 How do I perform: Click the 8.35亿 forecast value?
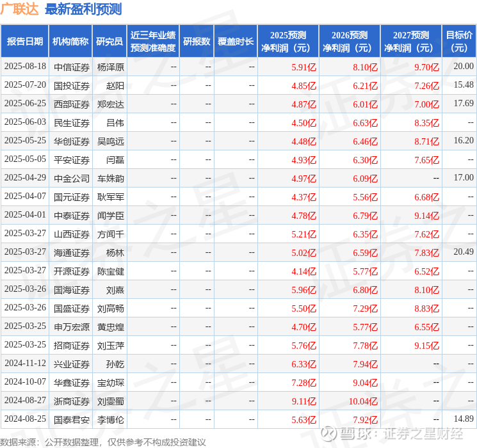coord(426,123)
